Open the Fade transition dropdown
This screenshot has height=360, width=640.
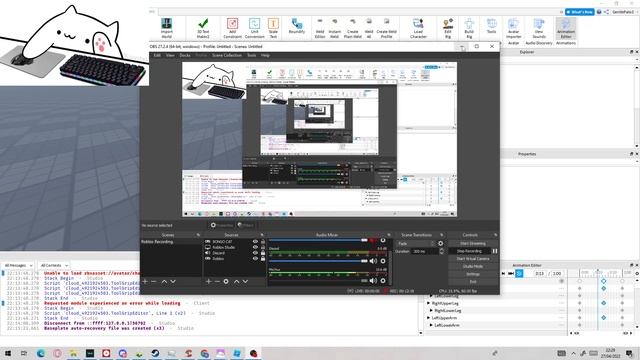[x=416, y=243]
